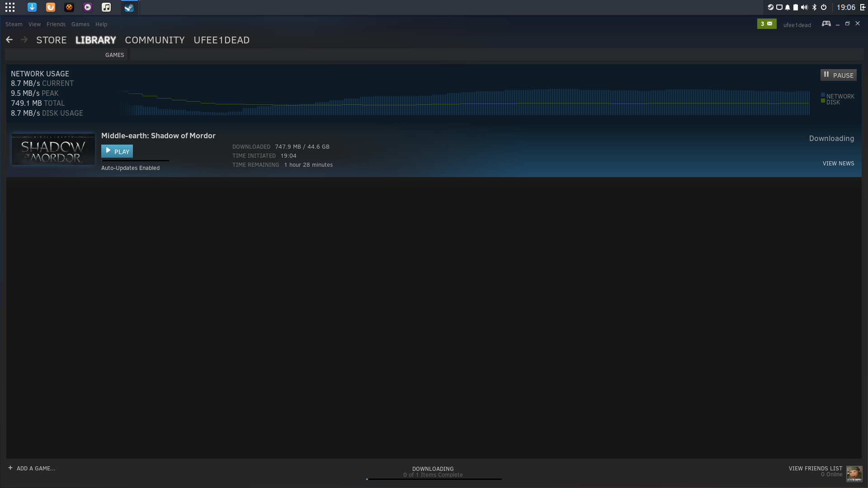Open the ufee1dead account dropdown
The height and width of the screenshot is (488, 868).
[797, 25]
